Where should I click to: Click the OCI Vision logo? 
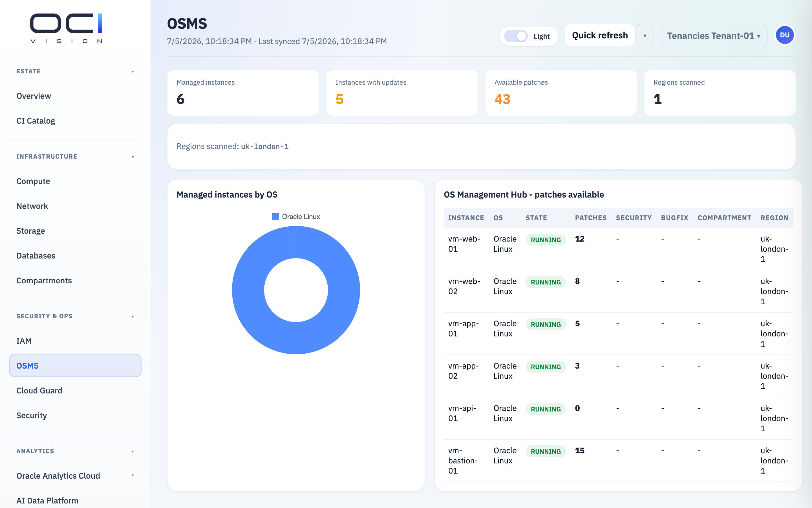pyautogui.click(x=66, y=28)
